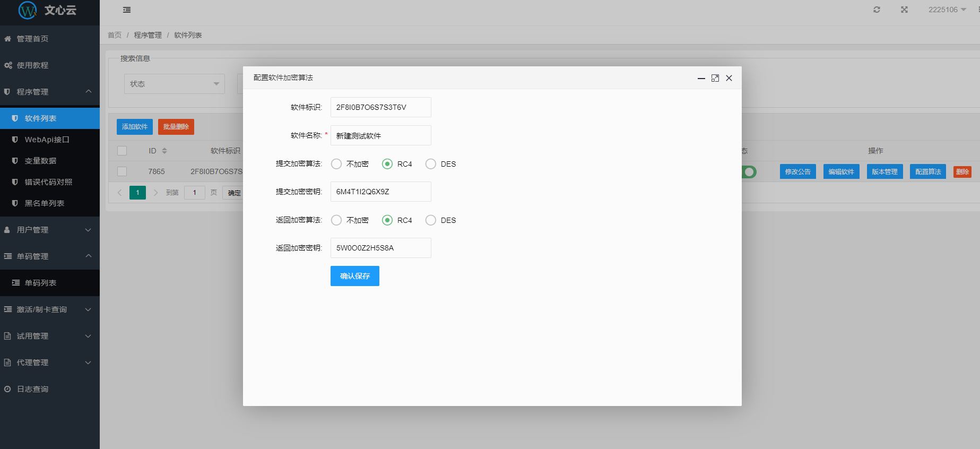Viewport: 980px width, 449px height.
Task: Toggle the green status switch in table row
Action: click(749, 172)
